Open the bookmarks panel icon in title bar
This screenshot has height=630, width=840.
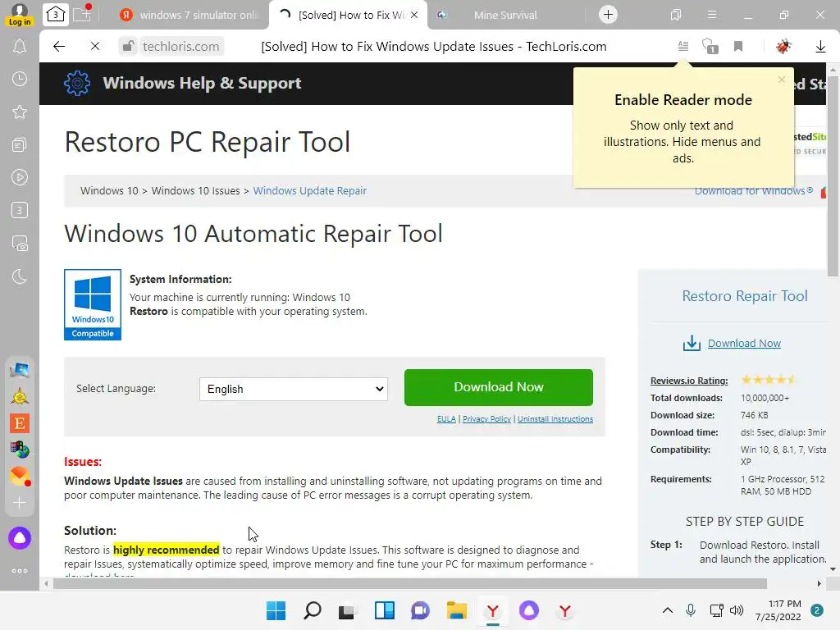pos(676,15)
